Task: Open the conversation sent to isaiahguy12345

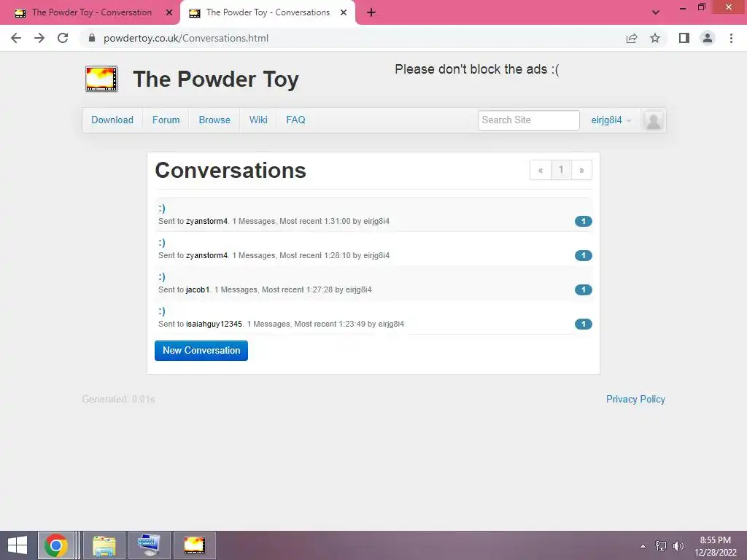Action: [x=162, y=311]
